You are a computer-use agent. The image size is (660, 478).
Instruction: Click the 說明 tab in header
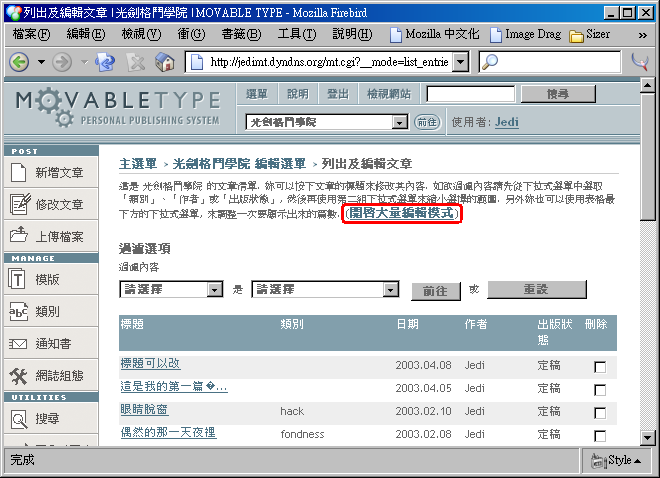click(298, 94)
